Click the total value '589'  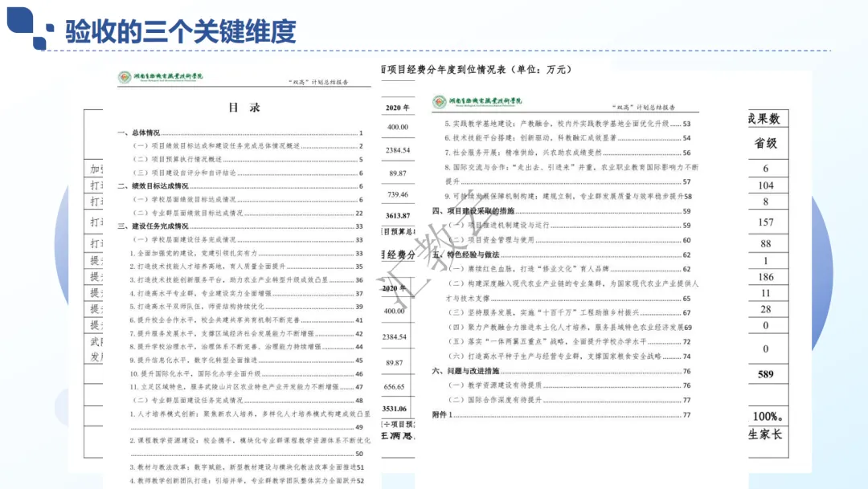766,374
